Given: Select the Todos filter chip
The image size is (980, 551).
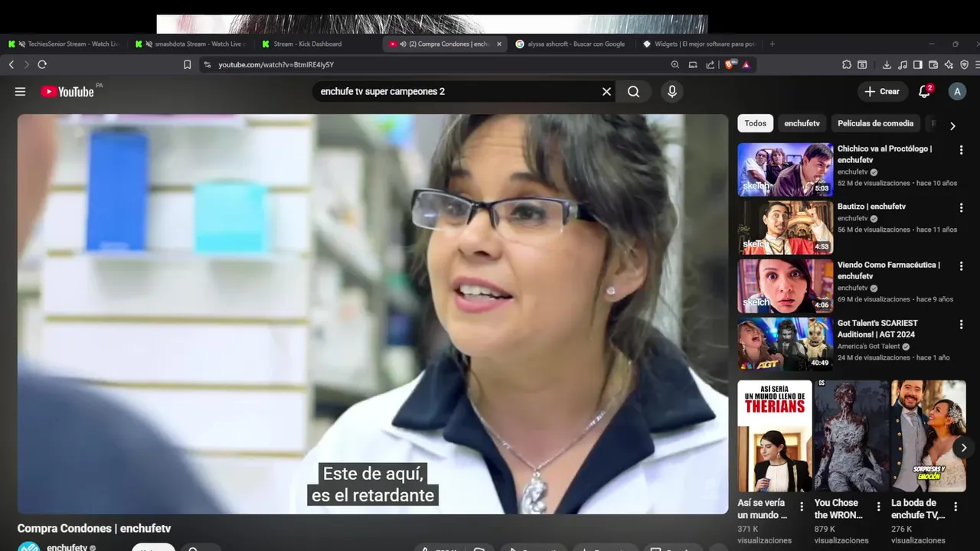Looking at the screenshot, I should [x=755, y=123].
